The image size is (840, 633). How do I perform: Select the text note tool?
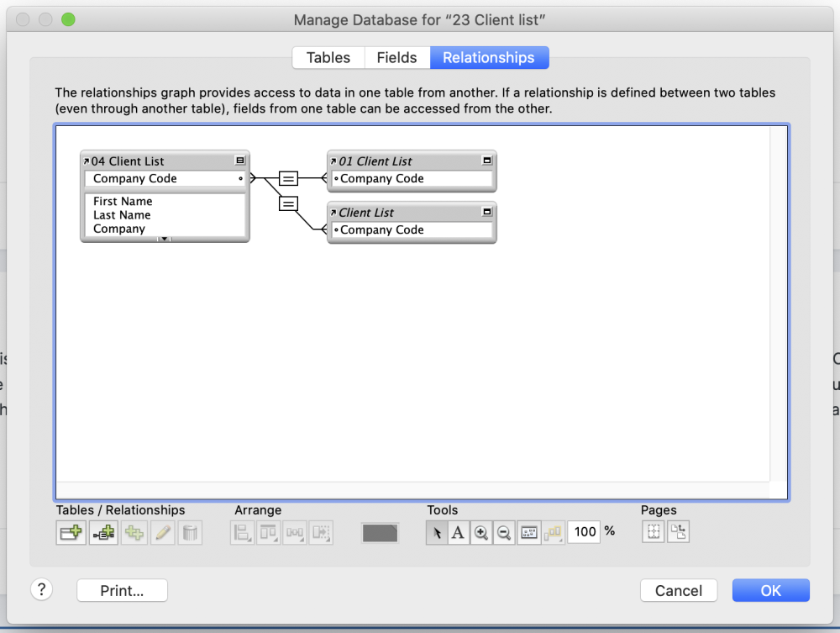coord(459,531)
